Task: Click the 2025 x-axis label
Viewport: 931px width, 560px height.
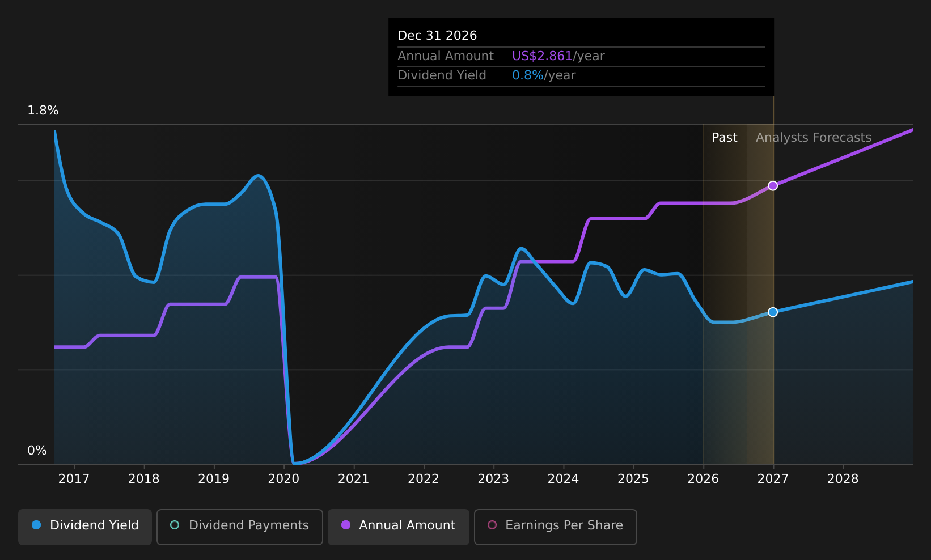Action: click(633, 479)
